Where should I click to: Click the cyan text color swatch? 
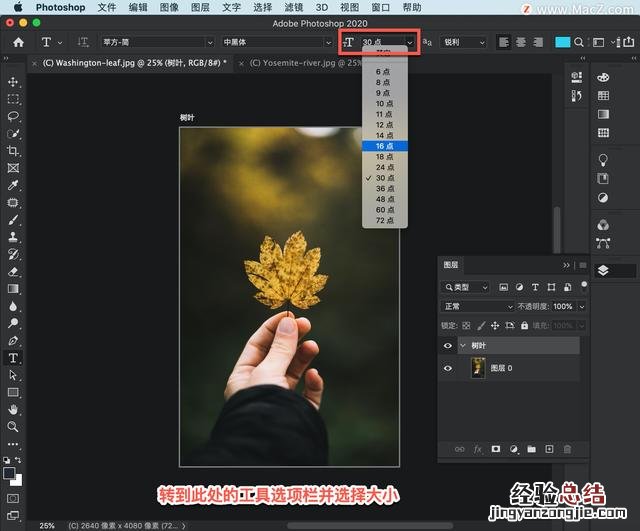click(563, 43)
